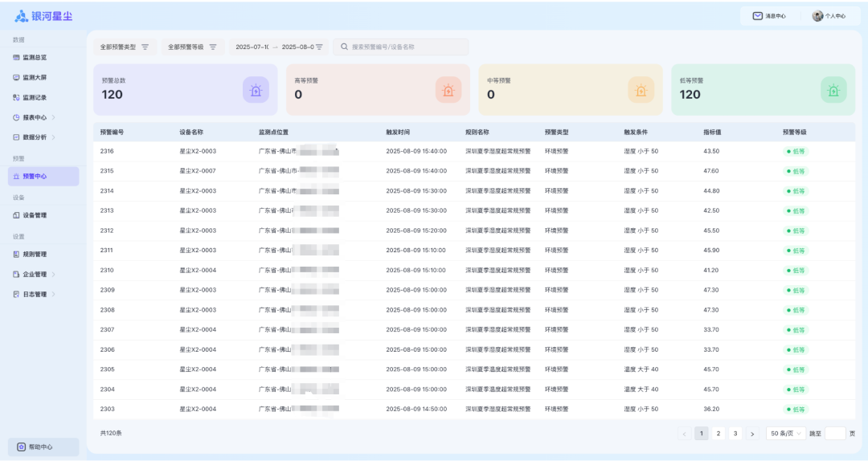Click the 企业管理 sidebar icon
Screen dimensions: 868x461
[16, 275]
